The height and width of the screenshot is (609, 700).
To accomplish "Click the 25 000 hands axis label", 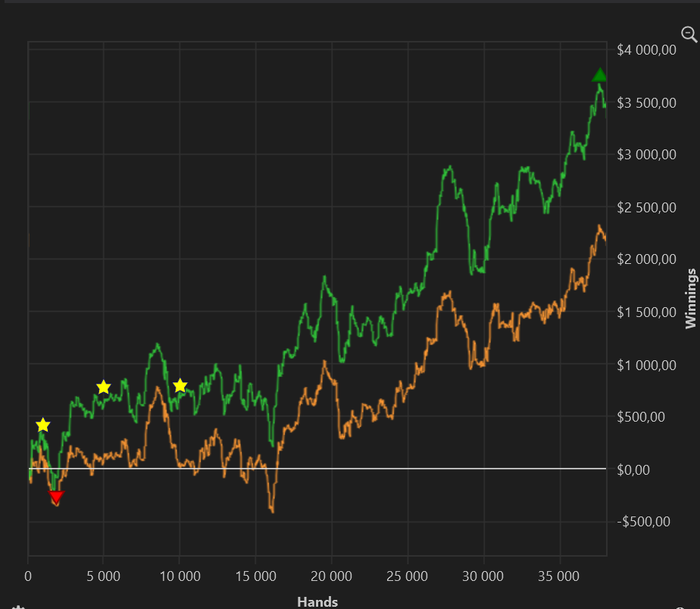I will 407,576.
